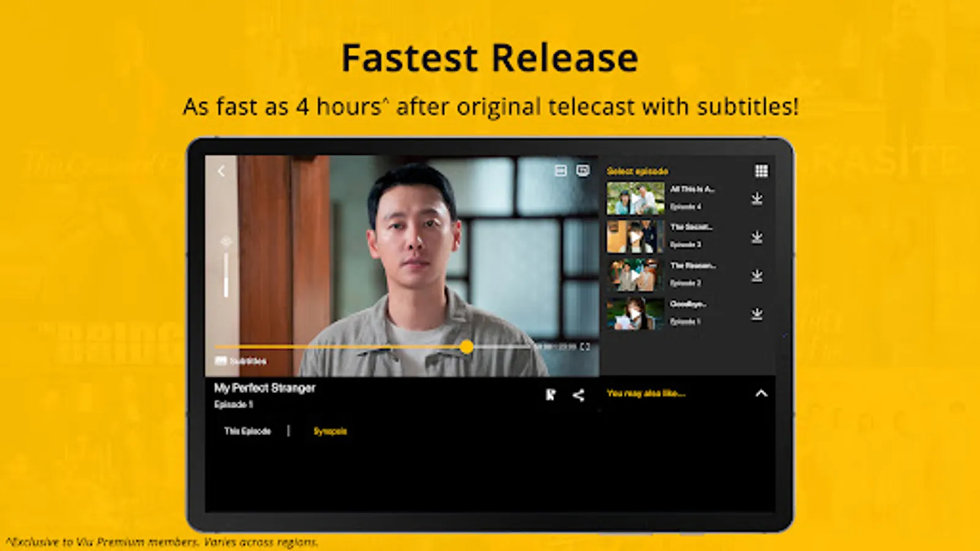Select the 'The Reason...' episode title
The height and width of the screenshot is (551, 980).
[x=693, y=266]
